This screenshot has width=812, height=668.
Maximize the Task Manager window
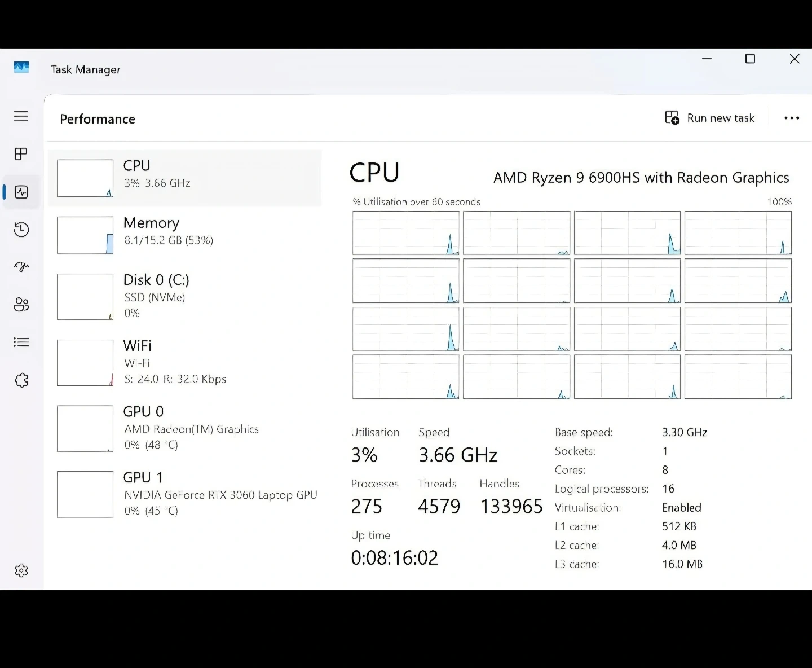point(750,59)
